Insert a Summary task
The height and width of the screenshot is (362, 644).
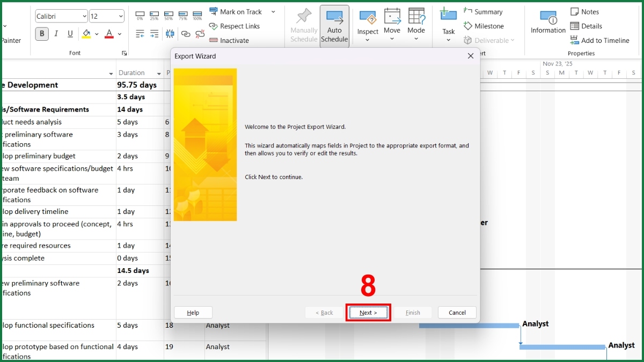point(484,11)
